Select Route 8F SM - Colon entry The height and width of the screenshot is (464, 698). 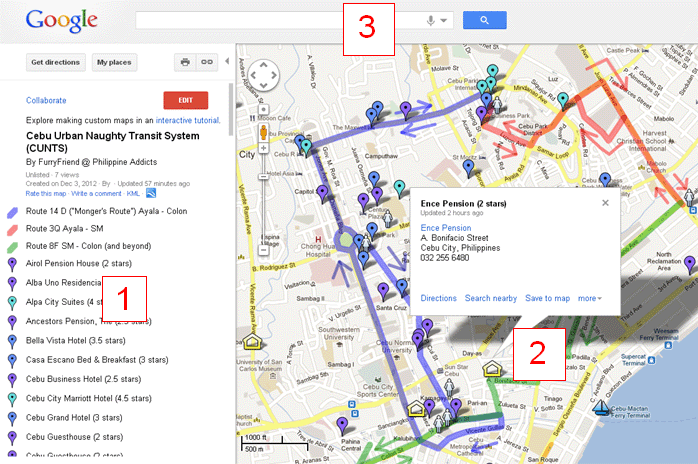[89, 246]
